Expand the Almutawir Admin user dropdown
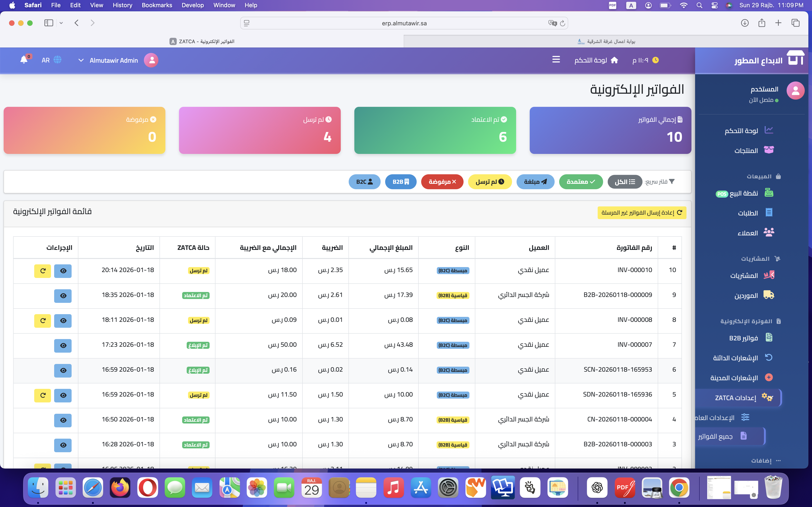Screen dimensions: 812x507 [x=81, y=60]
